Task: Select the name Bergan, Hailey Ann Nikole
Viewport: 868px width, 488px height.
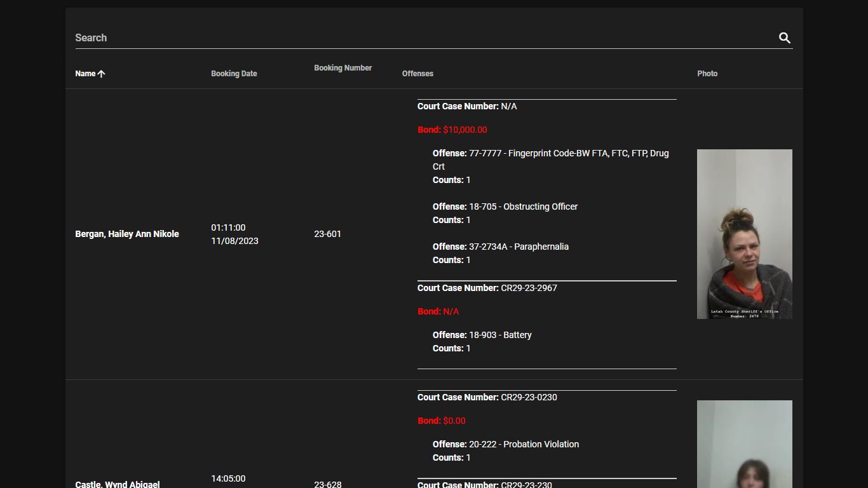Action: 127,234
